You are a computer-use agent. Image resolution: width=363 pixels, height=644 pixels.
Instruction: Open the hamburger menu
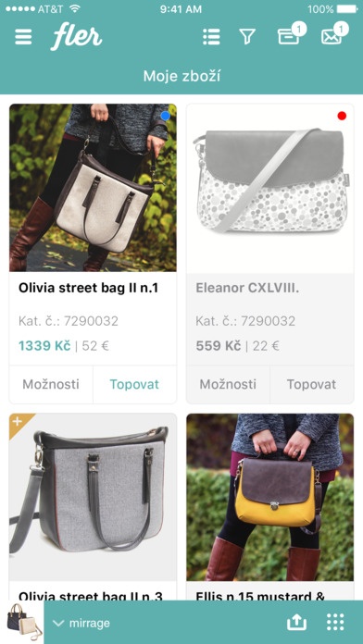point(23,37)
